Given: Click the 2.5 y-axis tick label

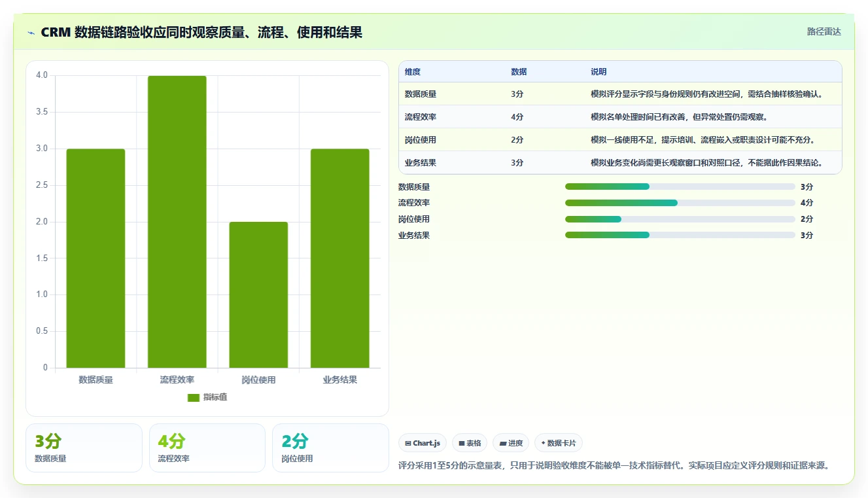Looking at the screenshot, I should pos(42,185).
